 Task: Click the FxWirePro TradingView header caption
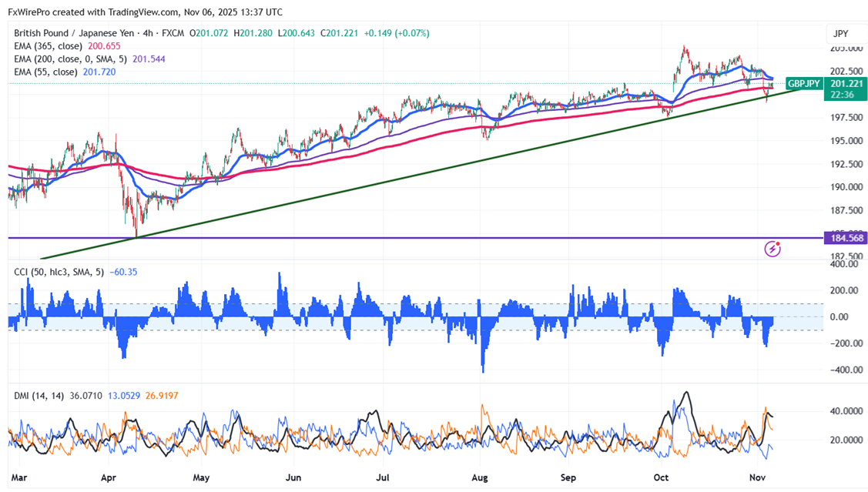(145, 12)
